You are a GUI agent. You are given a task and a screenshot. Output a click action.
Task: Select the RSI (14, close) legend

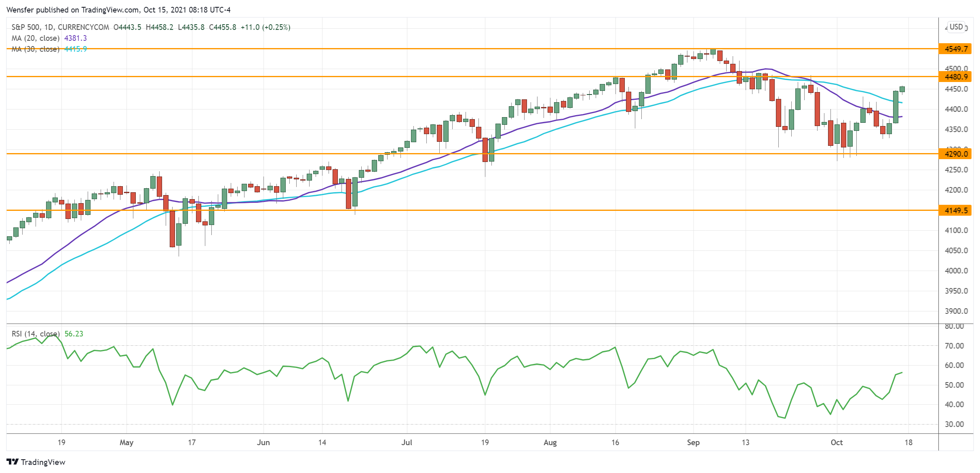click(36, 334)
